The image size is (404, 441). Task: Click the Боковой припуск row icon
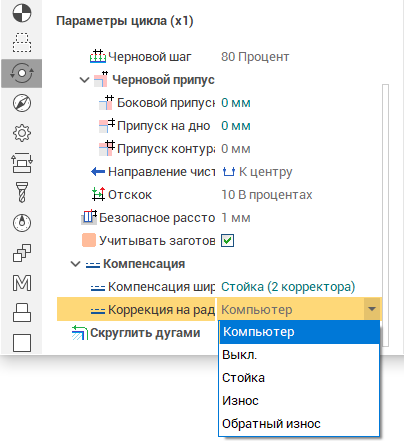(107, 102)
